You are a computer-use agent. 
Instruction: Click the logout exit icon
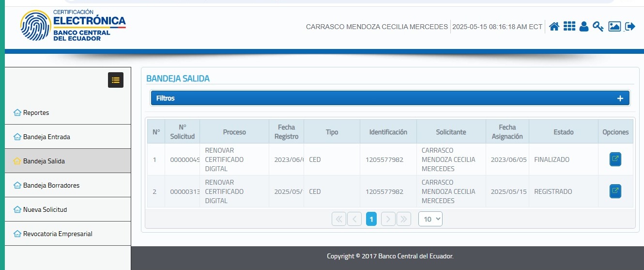[x=630, y=27]
